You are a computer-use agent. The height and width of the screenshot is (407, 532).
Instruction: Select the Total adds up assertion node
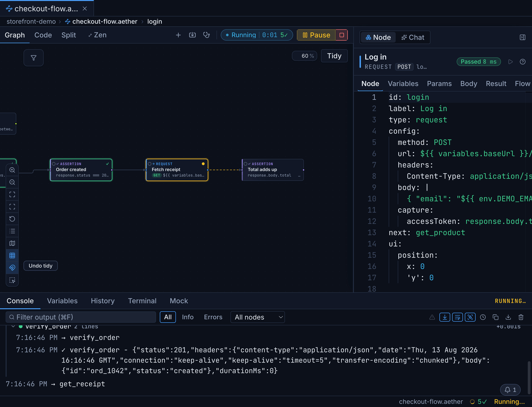273,170
